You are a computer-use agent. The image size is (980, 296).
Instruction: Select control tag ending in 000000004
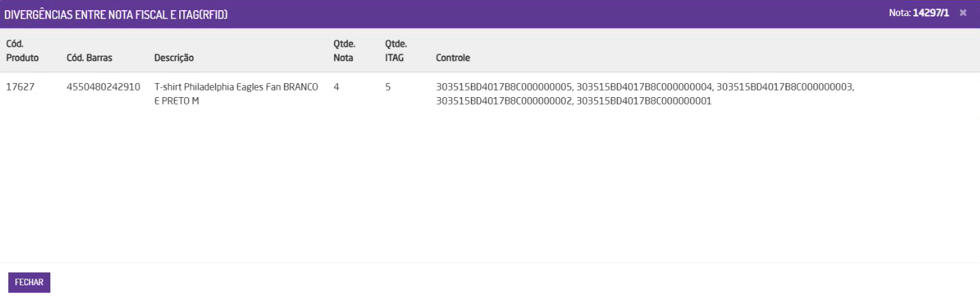[x=645, y=87]
